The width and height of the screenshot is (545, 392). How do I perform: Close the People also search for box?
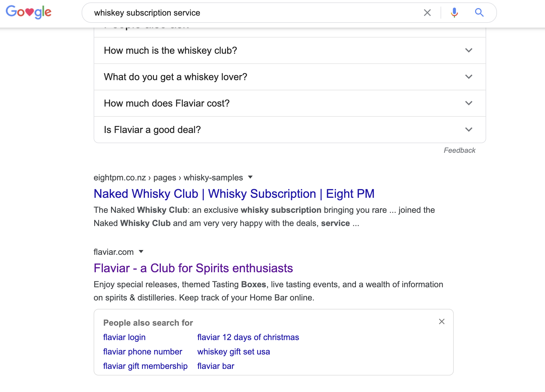pos(441,321)
